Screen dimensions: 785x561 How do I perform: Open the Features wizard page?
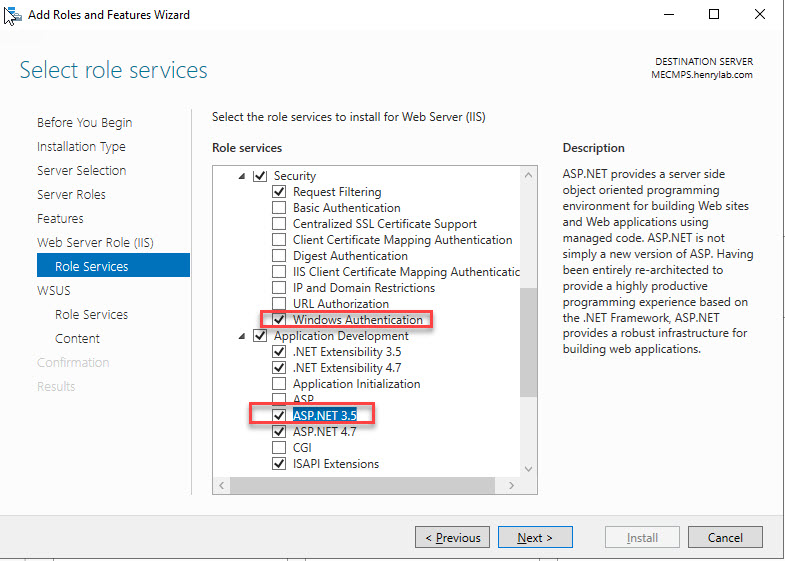coord(60,219)
